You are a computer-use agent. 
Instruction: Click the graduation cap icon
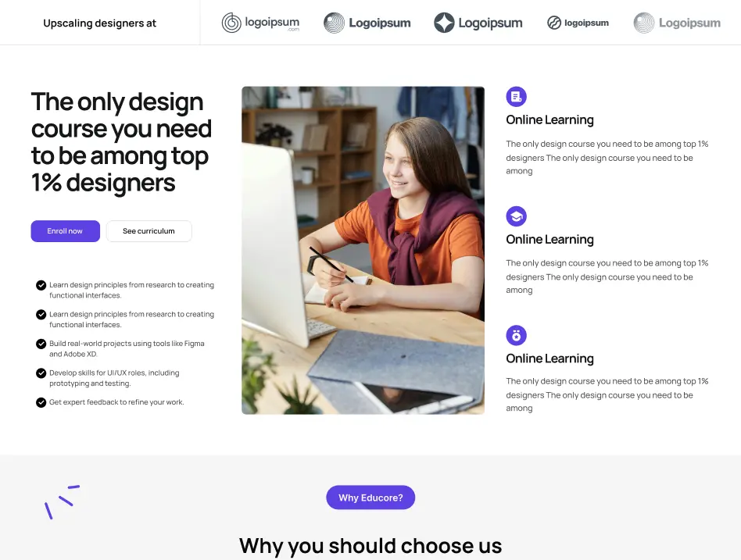tap(516, 216)
